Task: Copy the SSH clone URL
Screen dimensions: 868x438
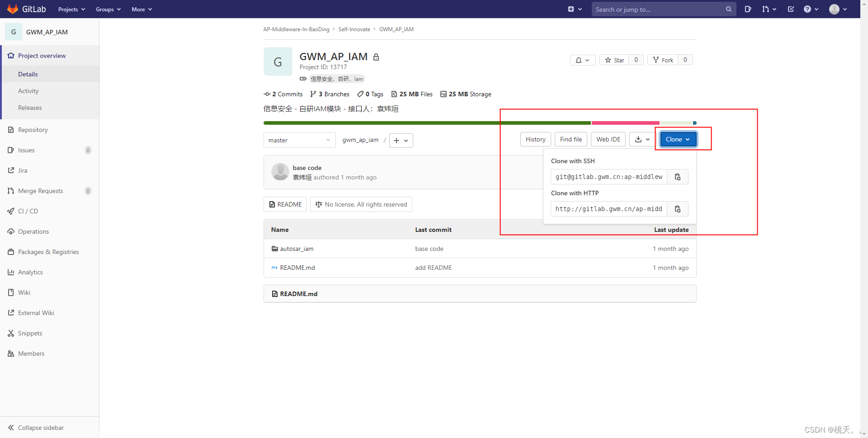Action: (x=678, y=177)
